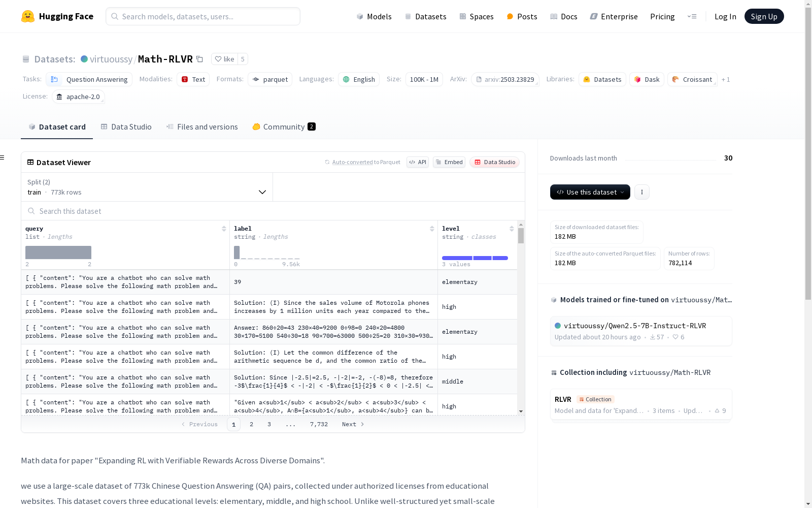This screenshot has width=812, height=508.
Task: Click the Sign Up button
Action: 764,16
